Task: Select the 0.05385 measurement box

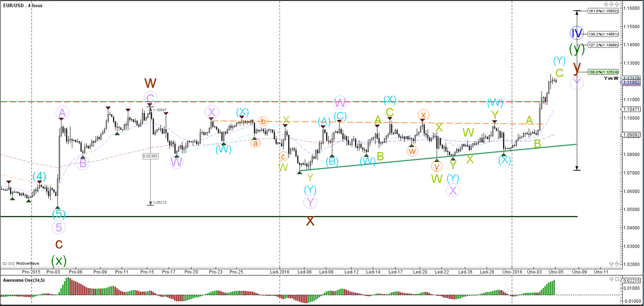Action: tap(150, 156)
